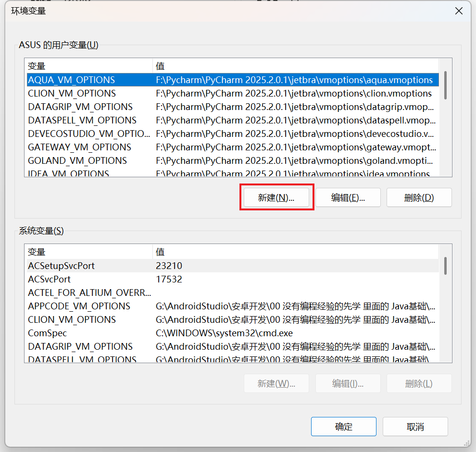Select system variable DATAGRIP_VM_OPTIONS with G:\AndroidStudio path

[x=233, y=346]
